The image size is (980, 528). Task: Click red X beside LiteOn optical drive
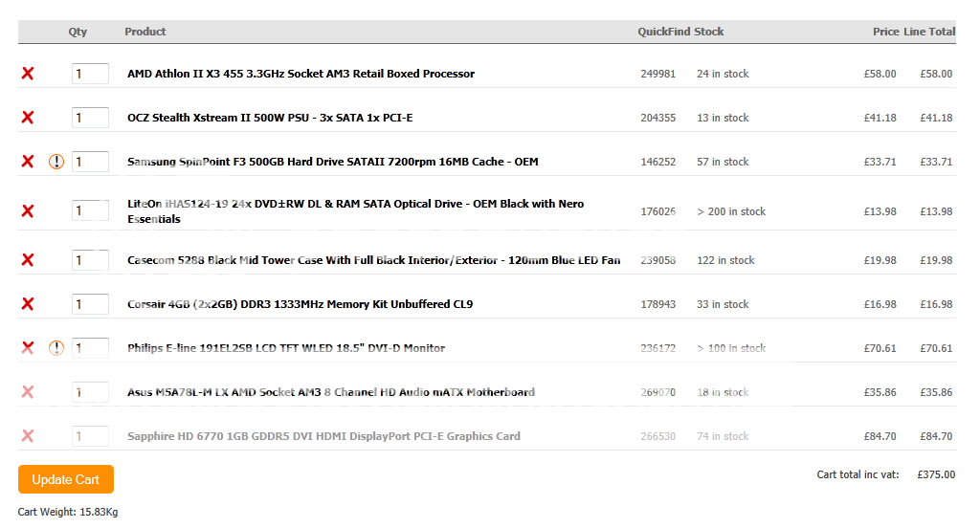(28, 211)
